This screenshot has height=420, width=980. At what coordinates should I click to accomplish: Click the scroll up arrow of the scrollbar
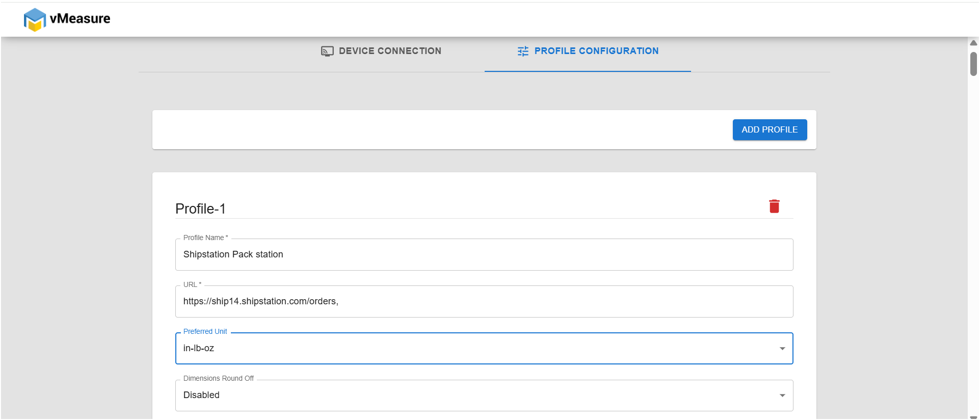[x=973, y=43]
